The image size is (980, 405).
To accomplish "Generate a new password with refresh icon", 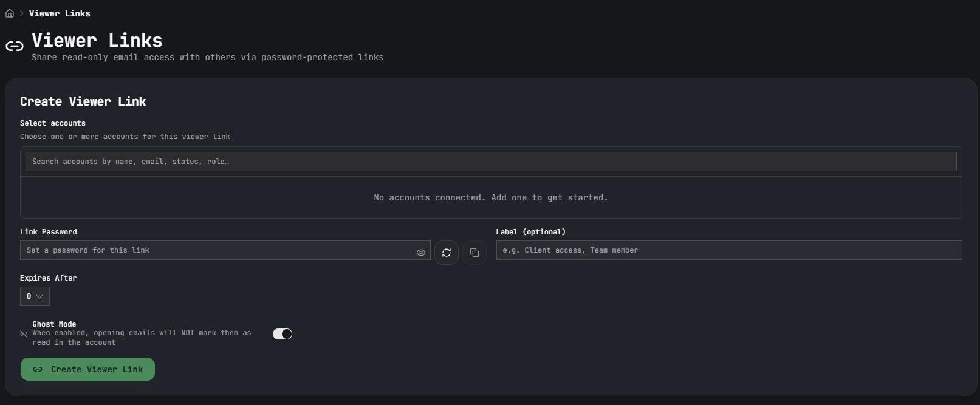I will pos(447,253).
